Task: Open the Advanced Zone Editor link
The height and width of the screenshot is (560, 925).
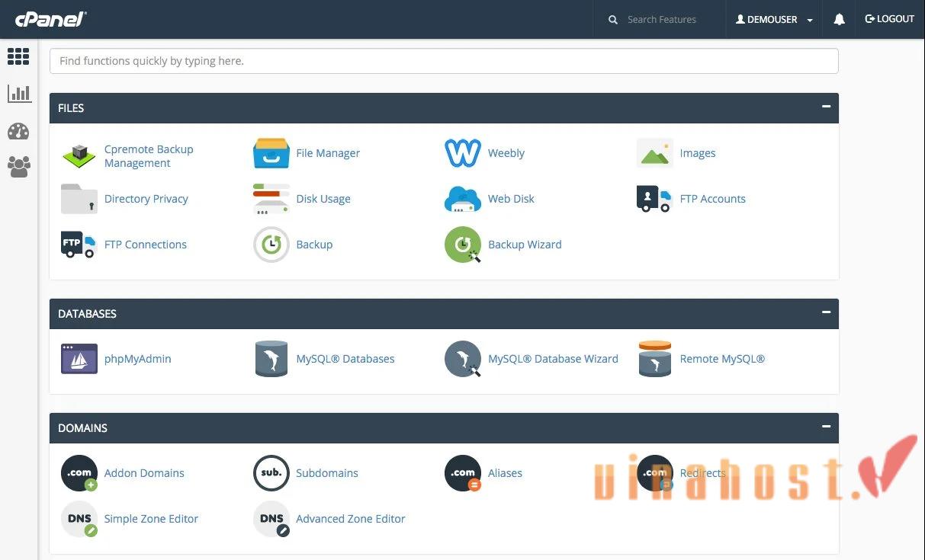Action: pos(351,519)
